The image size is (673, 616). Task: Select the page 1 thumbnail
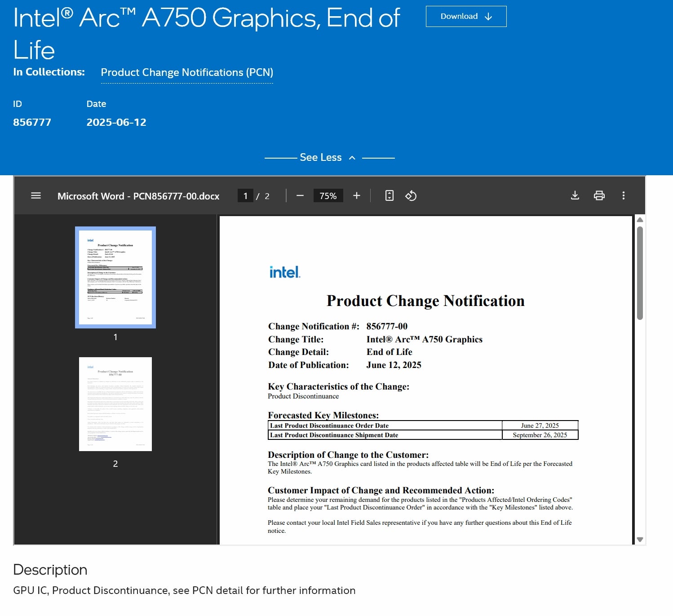pyautogui.click(x=115, y=277)
